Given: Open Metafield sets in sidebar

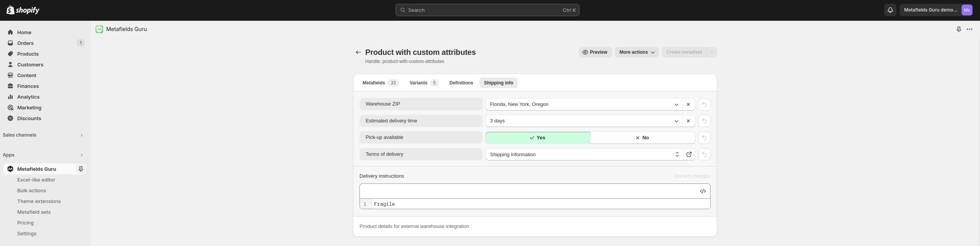Looking at the screenshot, I should 34,212.
